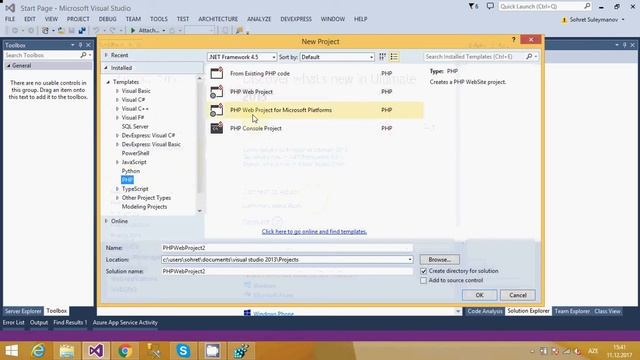Viewport: 640px width, 360px height.
Task: Open the New Project dialog help question mark
Action: pos(513,40)
